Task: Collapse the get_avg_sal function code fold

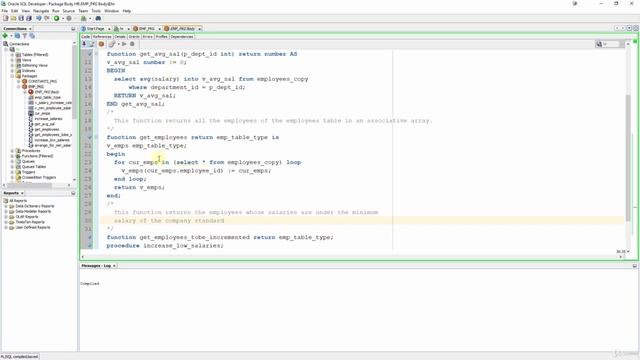Action: coord(97,54)
